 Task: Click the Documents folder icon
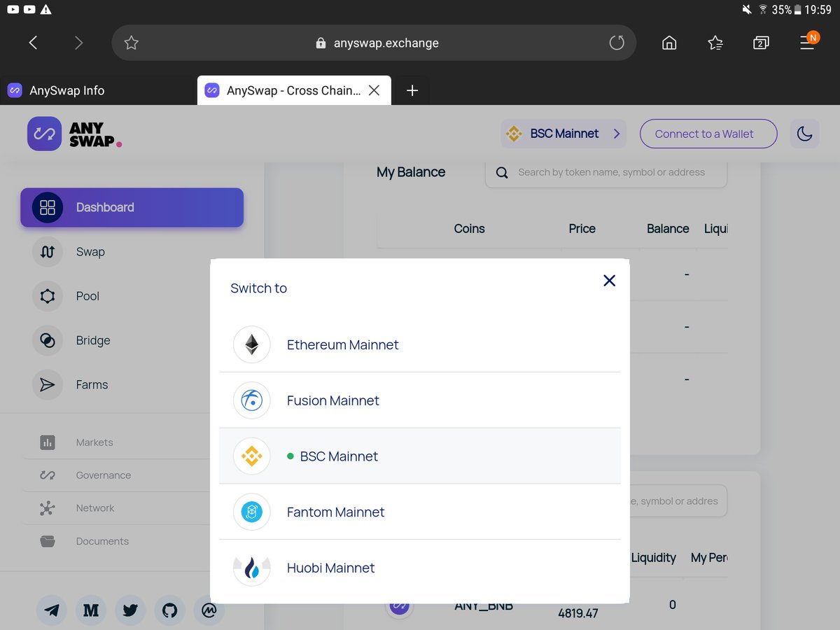coord(48,541)
